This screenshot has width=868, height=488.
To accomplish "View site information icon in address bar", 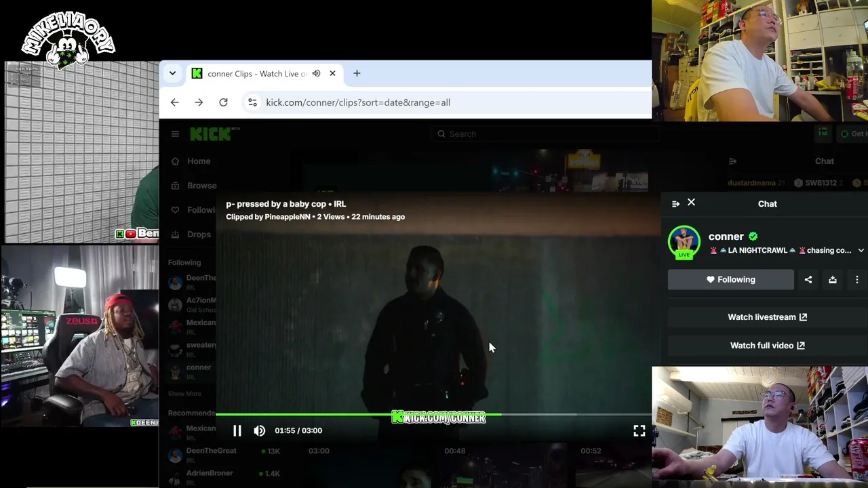I will pos(252,102).
